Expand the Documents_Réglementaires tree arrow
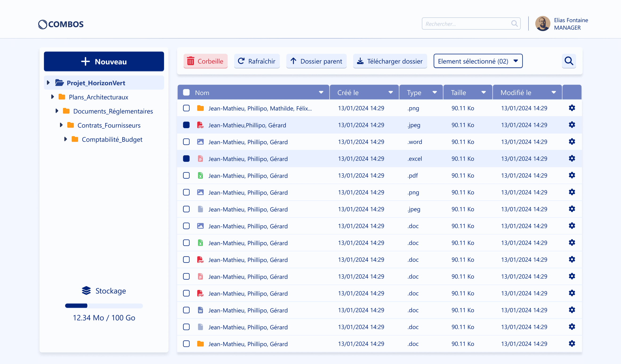The height and width of the screenshot is (364, 621). pyautogui.click(x=57, y=111)
